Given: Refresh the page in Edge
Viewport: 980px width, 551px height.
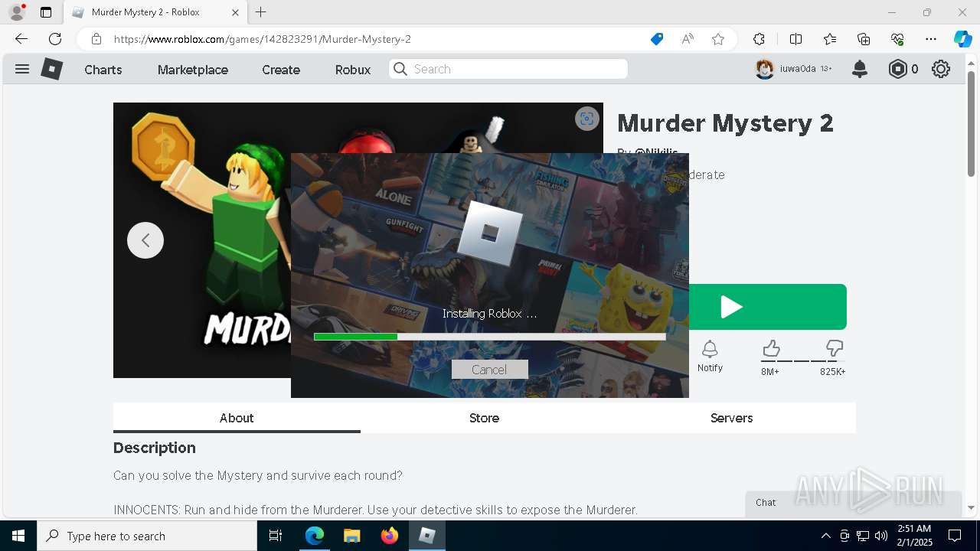Looking at the screenshot, I should coord(55,39).
